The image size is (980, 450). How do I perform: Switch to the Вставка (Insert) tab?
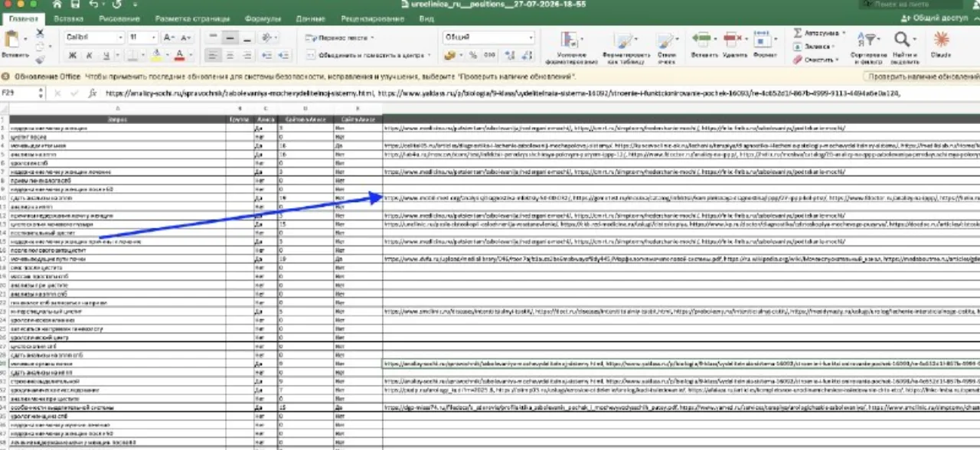70,18
